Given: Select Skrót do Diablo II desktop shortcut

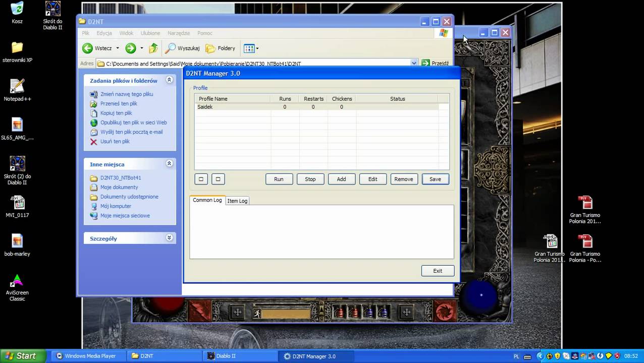Looking at the screenshot, I should coord(52,16).
